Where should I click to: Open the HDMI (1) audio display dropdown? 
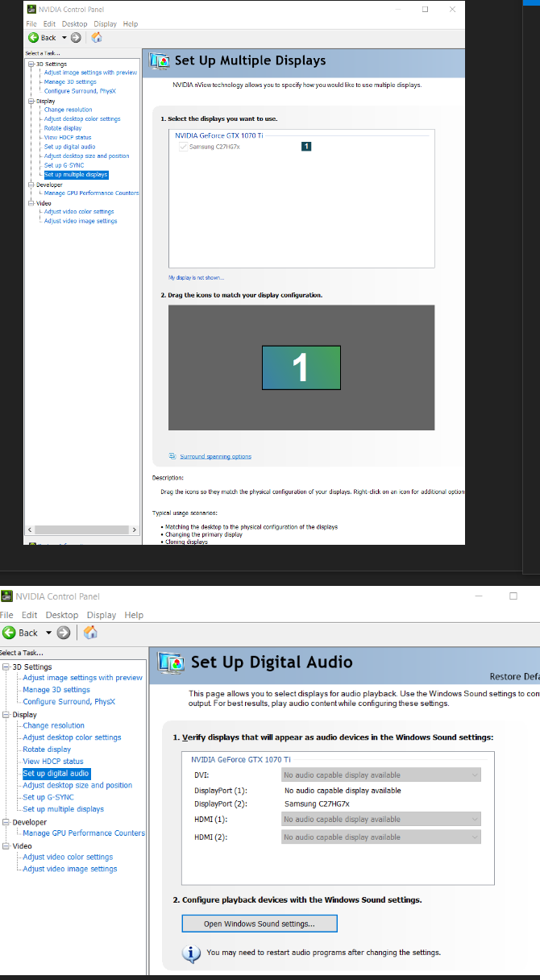pos(380,820)
